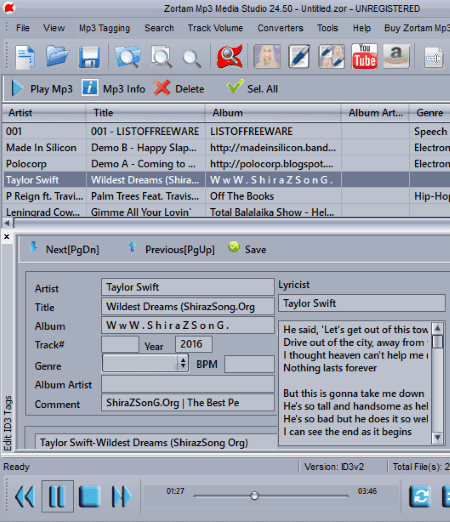Screen dimensions: 450x522
Task: Click lyrics scrollbar up arrow
Action: click(x=437, y=329)
